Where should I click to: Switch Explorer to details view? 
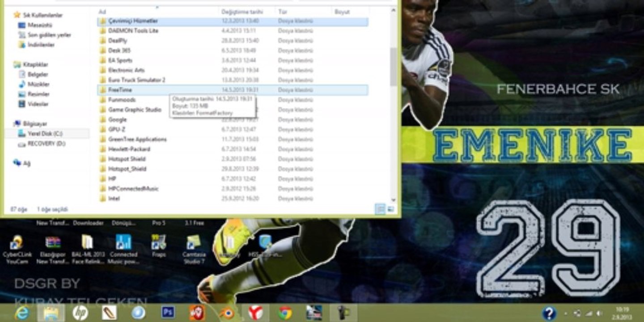tap(380, 209)
